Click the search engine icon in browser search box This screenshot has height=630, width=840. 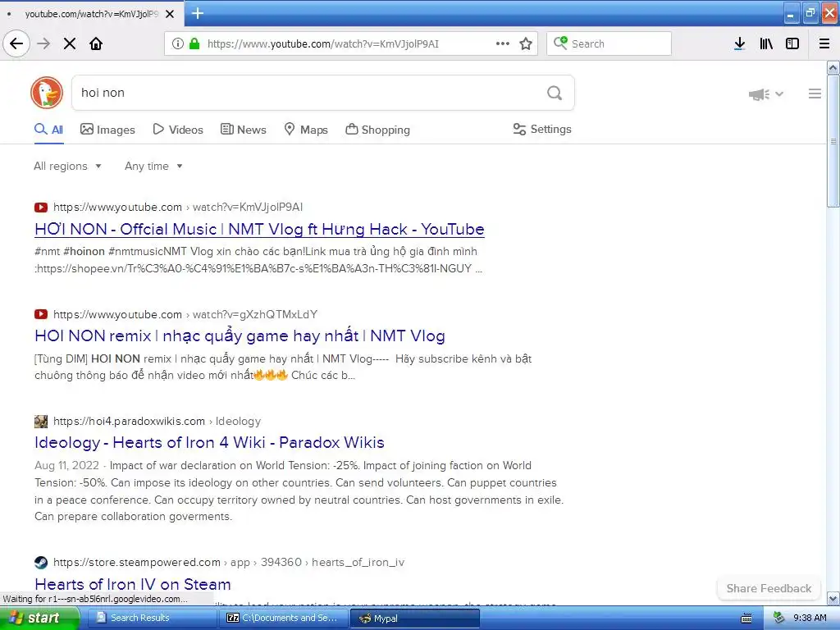point(560,43)
